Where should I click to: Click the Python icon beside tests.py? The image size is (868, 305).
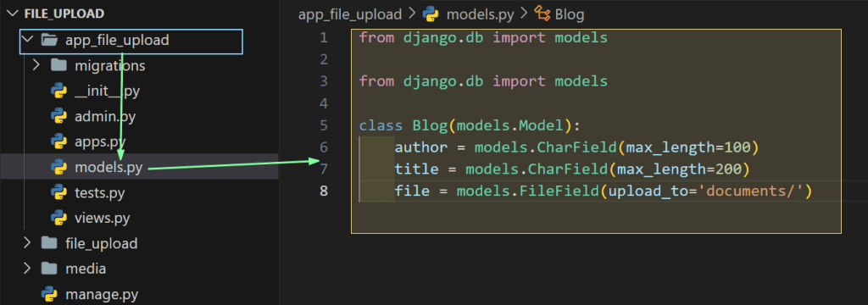(58, 192)
